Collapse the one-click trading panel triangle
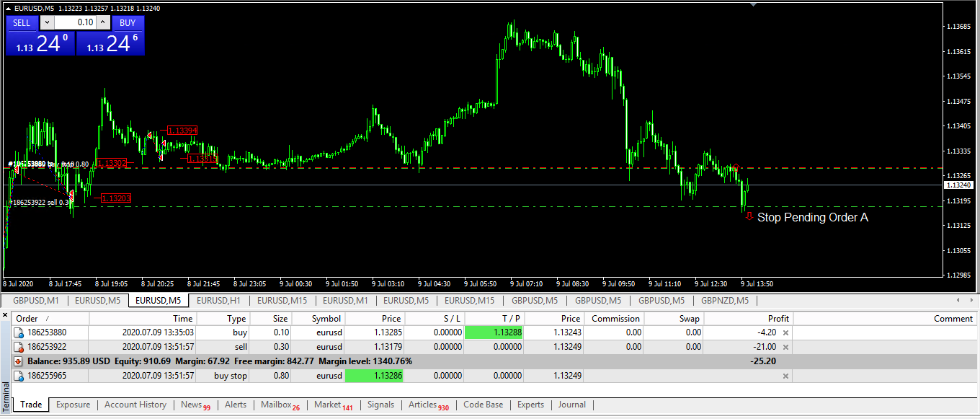The width and height of the screenshot is (980, 419). coord(9,8)
